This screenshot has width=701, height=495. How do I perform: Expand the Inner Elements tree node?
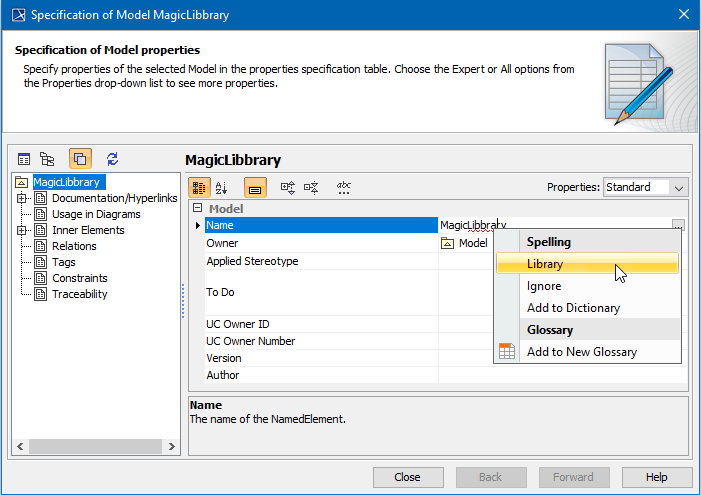pos(22,230)
